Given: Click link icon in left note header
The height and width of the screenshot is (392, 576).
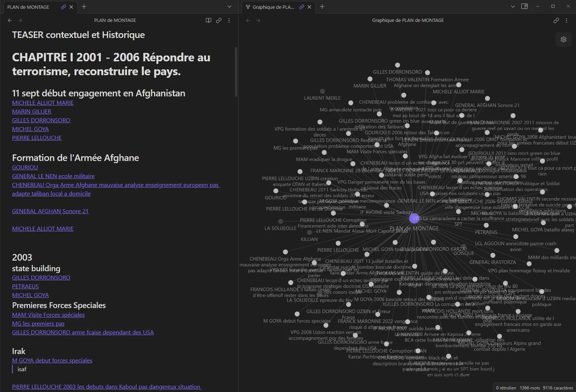Looking at the screenshot, I should pyautogui.click(x=219, y=20).
